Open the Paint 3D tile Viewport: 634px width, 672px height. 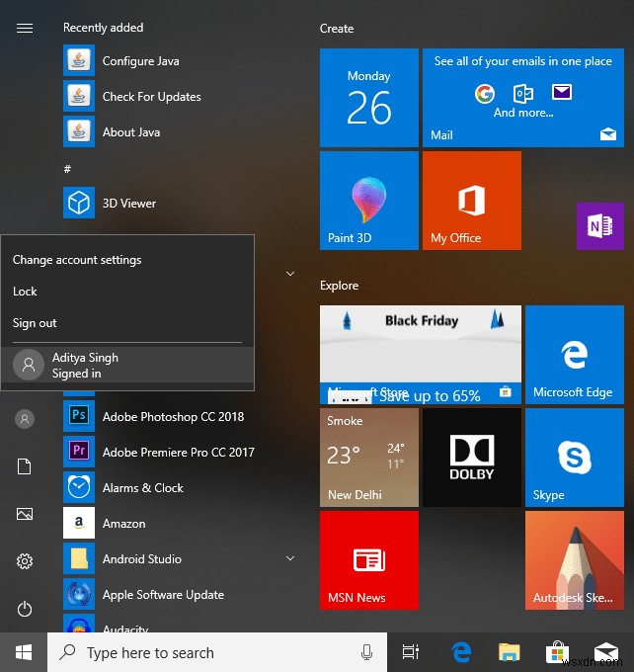368,200
